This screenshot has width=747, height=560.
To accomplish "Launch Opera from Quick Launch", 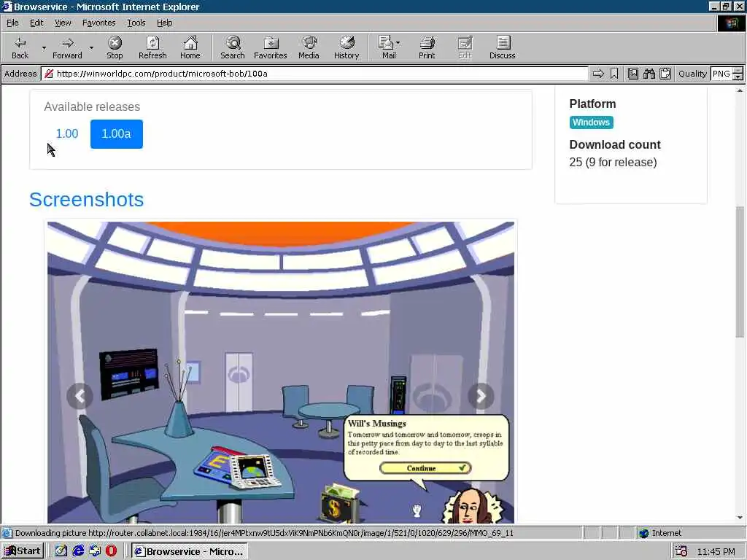I will click(111, 551).
